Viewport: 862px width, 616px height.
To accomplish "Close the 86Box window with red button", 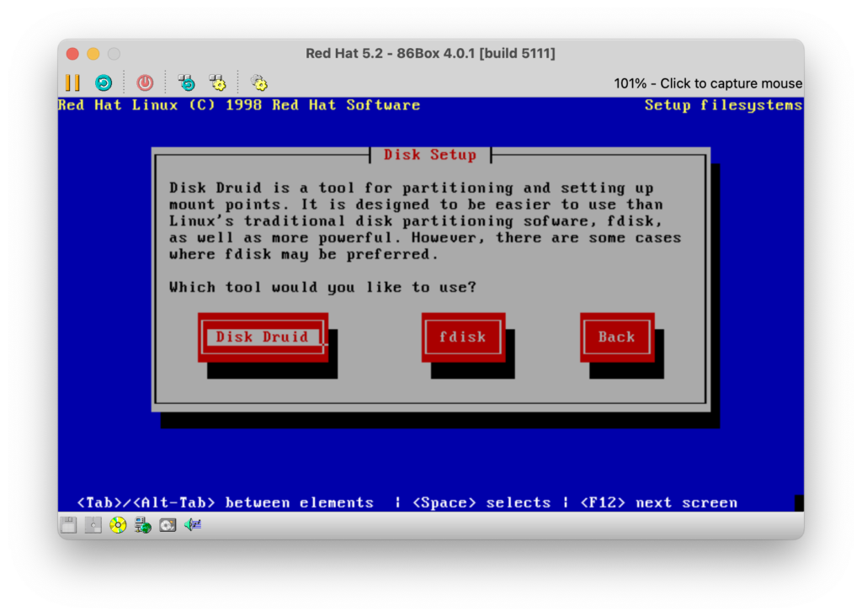I will (72, 54).
